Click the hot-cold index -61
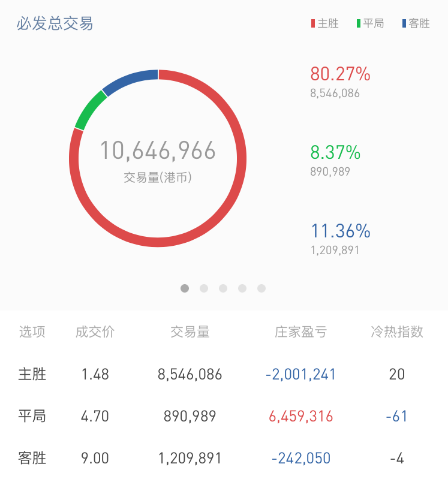This screenshot has width=448, height=485. pyautogui.click(x=397, y=416)
